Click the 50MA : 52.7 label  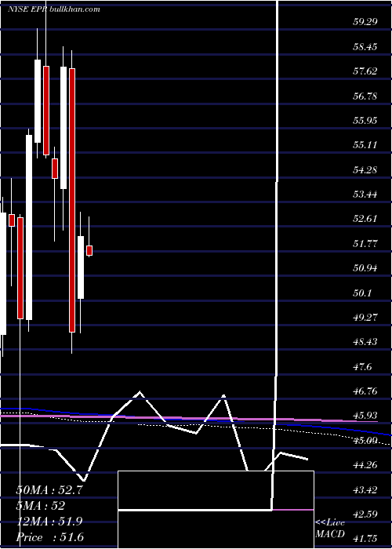coord(49,490)
